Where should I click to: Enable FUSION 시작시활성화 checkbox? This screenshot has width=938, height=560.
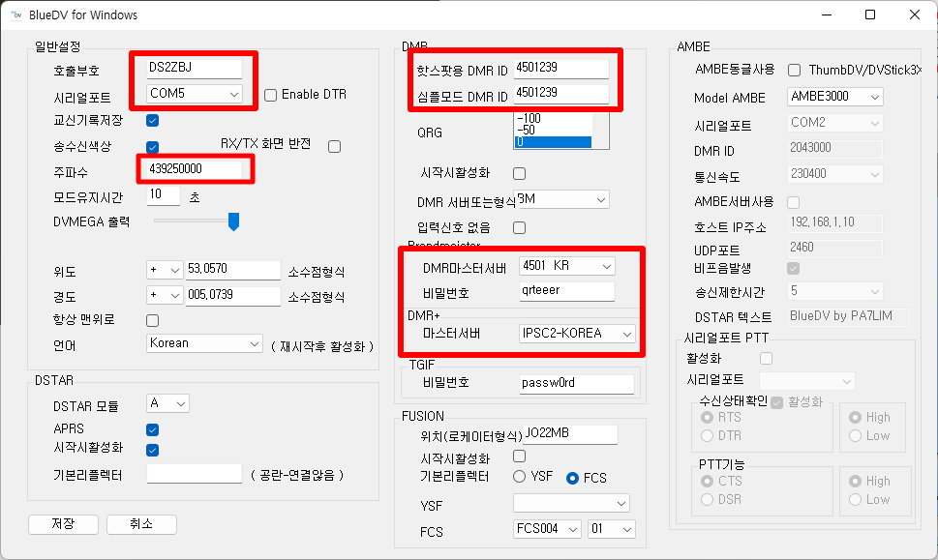519,457
